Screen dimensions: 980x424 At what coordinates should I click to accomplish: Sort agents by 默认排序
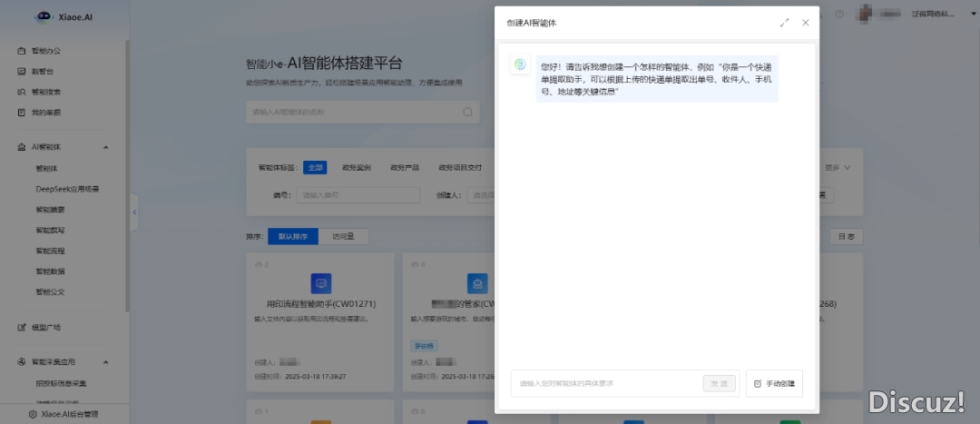pyautogui.click(x=293, y=236)
